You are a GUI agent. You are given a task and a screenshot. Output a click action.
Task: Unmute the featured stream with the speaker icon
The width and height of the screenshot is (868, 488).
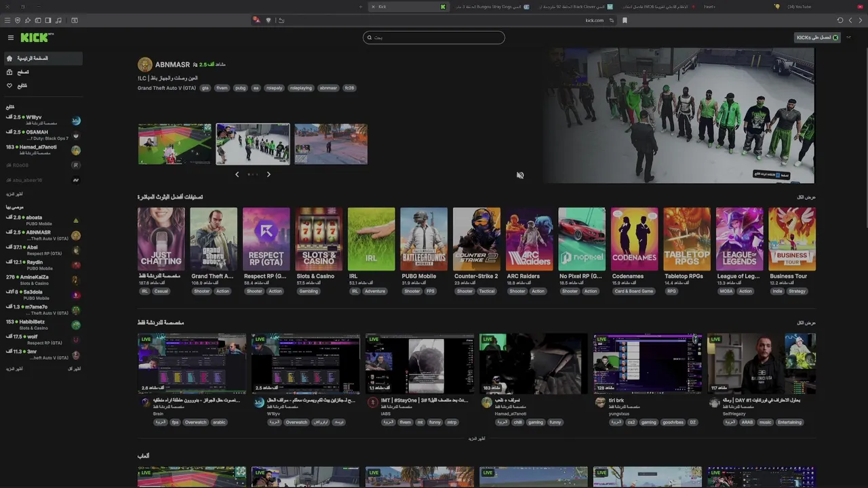520,175
